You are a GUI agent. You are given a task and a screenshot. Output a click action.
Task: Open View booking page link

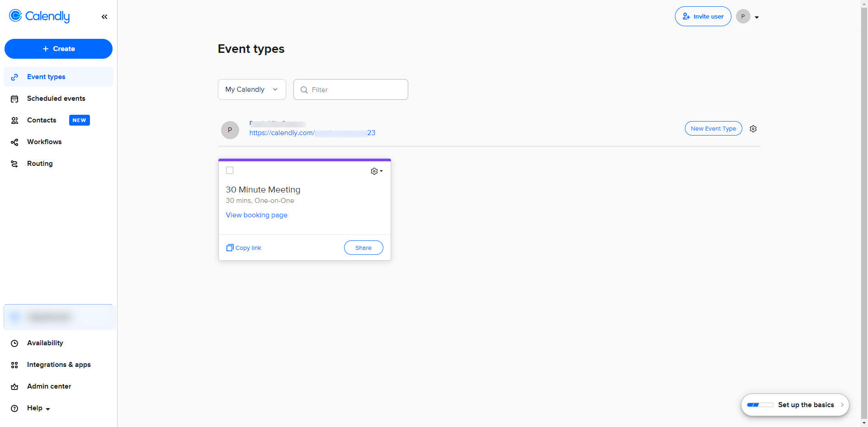click(256, 215)
